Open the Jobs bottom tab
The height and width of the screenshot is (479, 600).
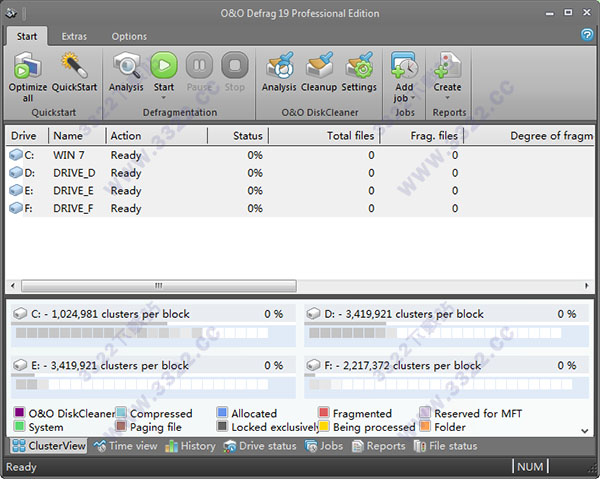click(324, 446)
